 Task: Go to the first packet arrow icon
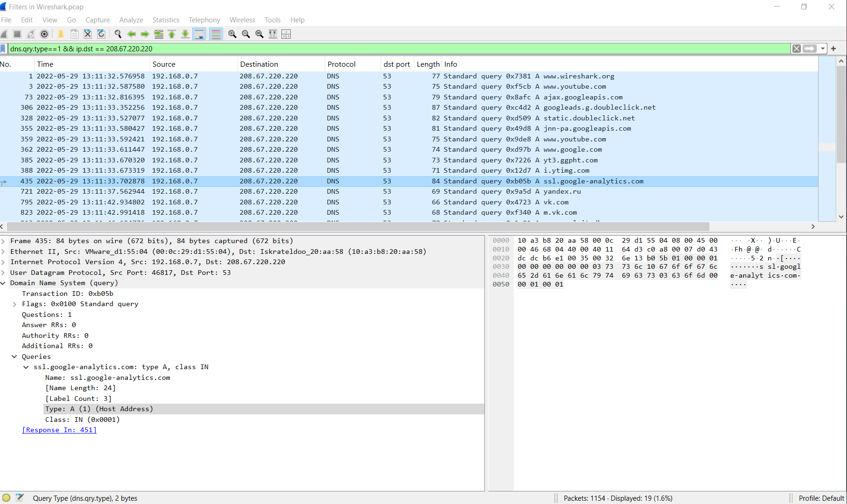pos(172,34)
